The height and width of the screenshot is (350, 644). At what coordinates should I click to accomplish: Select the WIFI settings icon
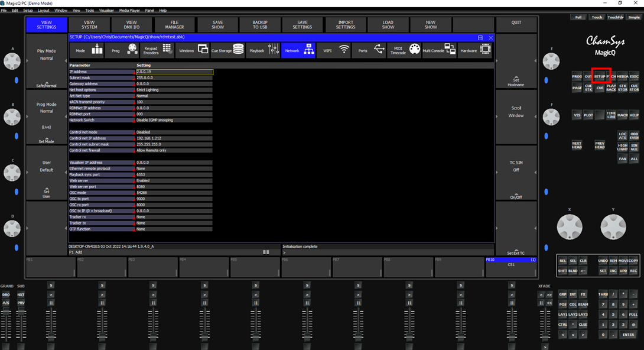(x=344, y=50)
